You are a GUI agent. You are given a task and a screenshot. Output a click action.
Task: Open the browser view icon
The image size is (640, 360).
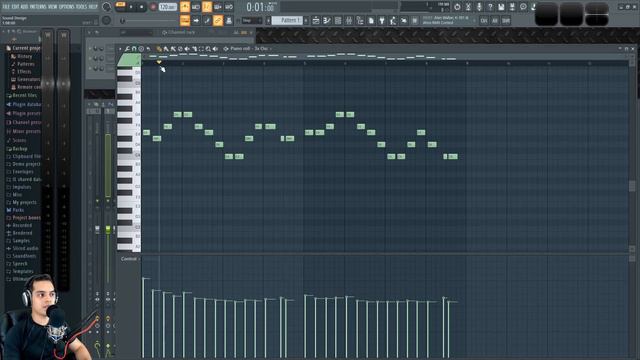click(360, 20)
